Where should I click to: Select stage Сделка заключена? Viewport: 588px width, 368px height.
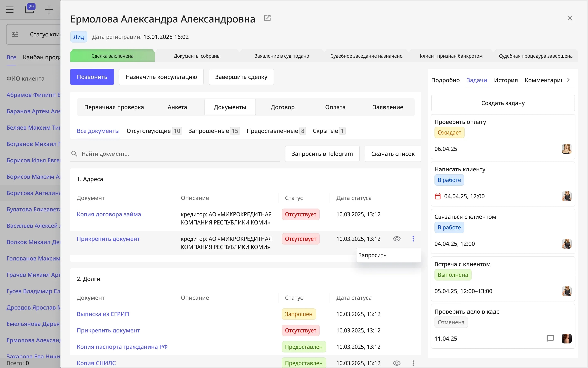tap(112, 56)
